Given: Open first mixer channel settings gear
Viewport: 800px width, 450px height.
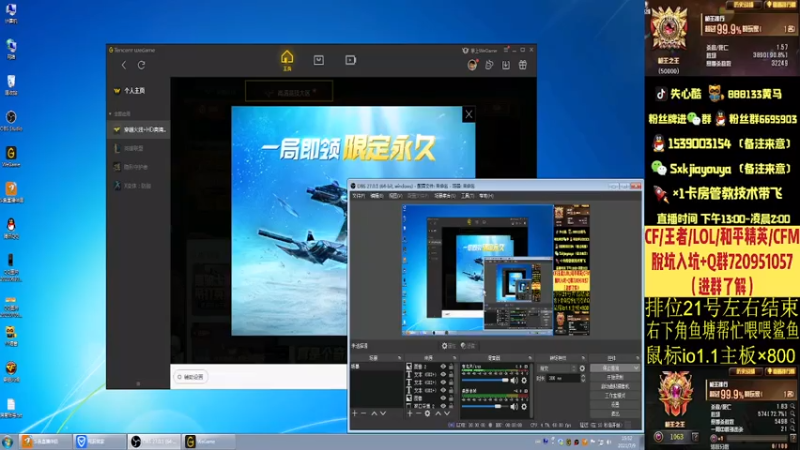Looking at the screenshot, I should coord(524,381).
